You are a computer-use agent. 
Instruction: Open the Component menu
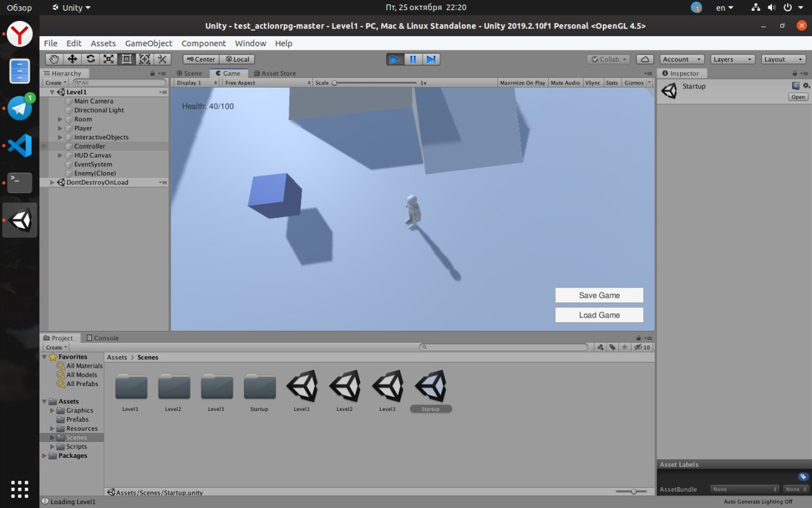pos(204,43)
